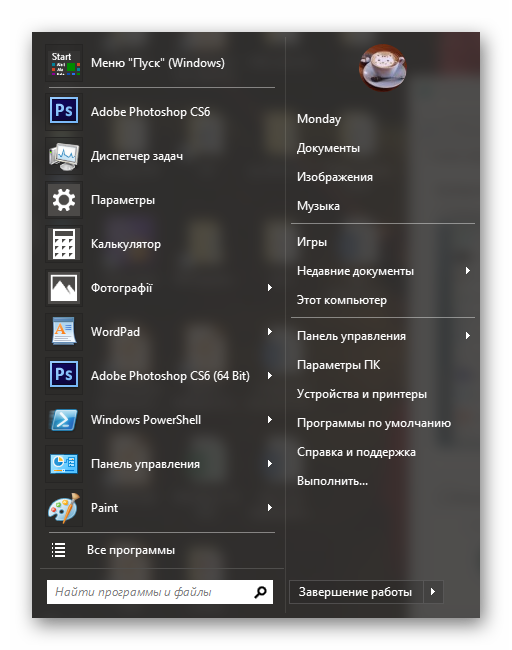The width and height of the screenshot is (512, 650).
Task: Expand right-column Панель управления arrow
Action: pyautogui.click(x=468, y=335)
